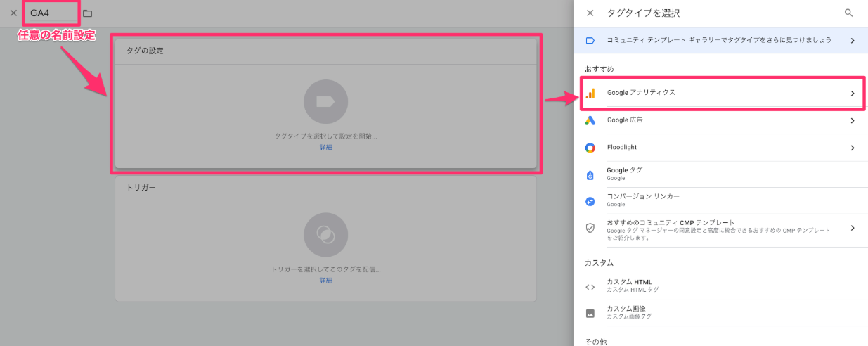Open 詳細 link in タグの設定 card
The width and height of the screenshot is (868, 346).
[325, 148]
